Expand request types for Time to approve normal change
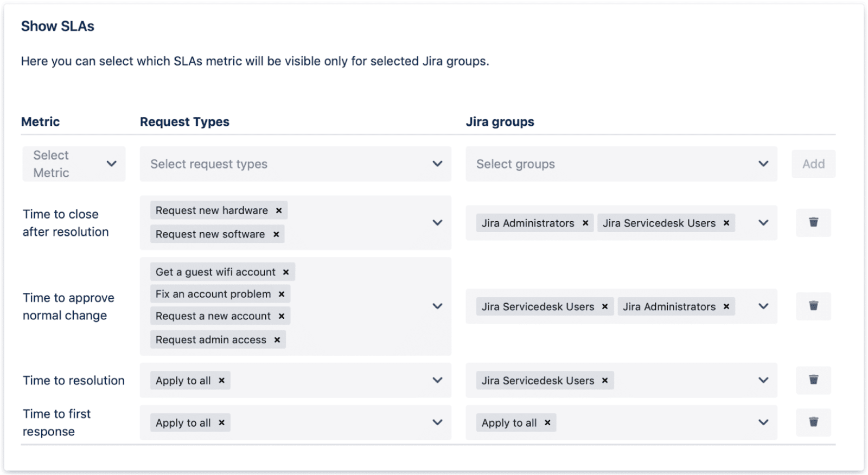Image resolution: width=868 pixels, height=475 pixels. tap(437, 306)
